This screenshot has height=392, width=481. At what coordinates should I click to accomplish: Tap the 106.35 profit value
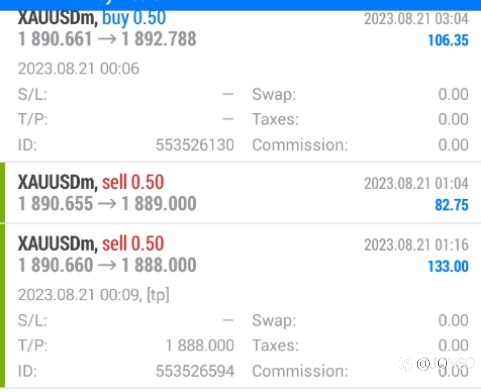pyautogui.click(x=448, y=40)
